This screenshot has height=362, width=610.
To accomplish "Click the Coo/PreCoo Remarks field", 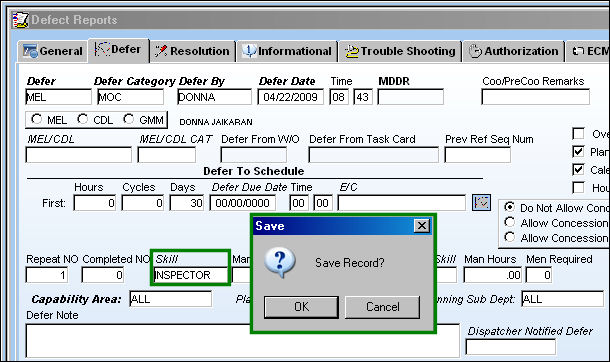I will coord(535,97).
